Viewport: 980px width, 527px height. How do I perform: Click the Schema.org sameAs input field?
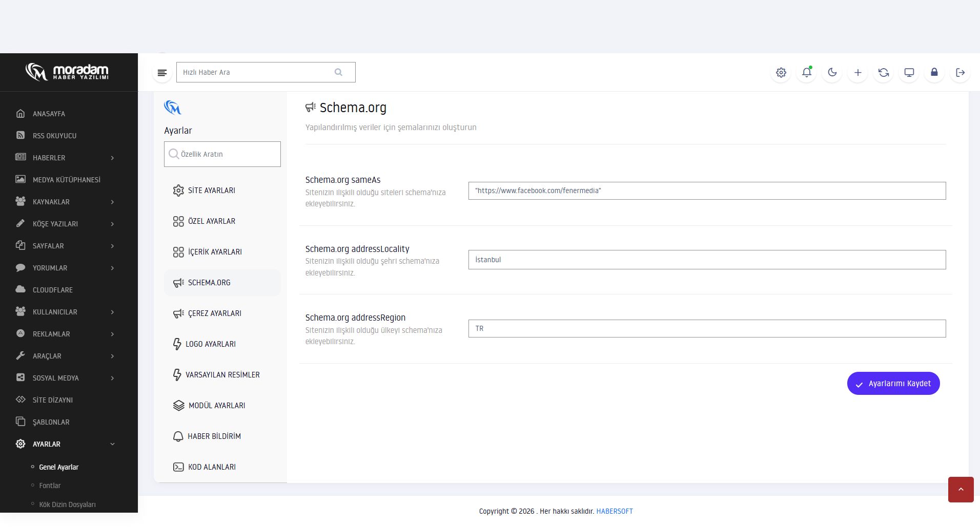707,191
